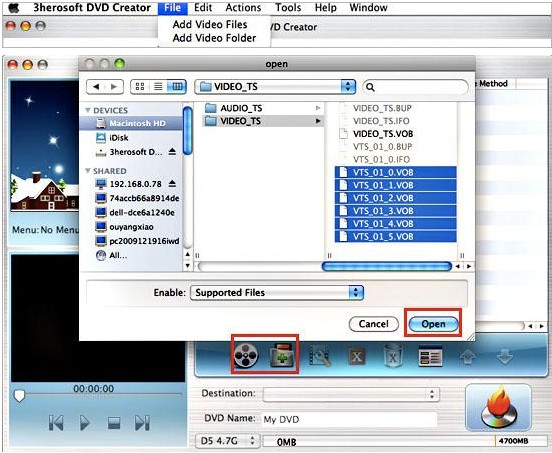The height and width of the screenshot is (453, 552).
Task: Stop the preview playback
Action: click(114, 423)
